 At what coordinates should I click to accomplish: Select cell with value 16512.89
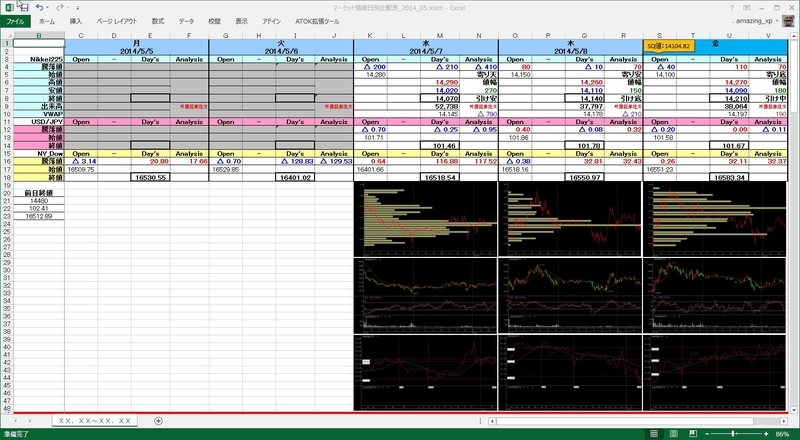(39, 216)
